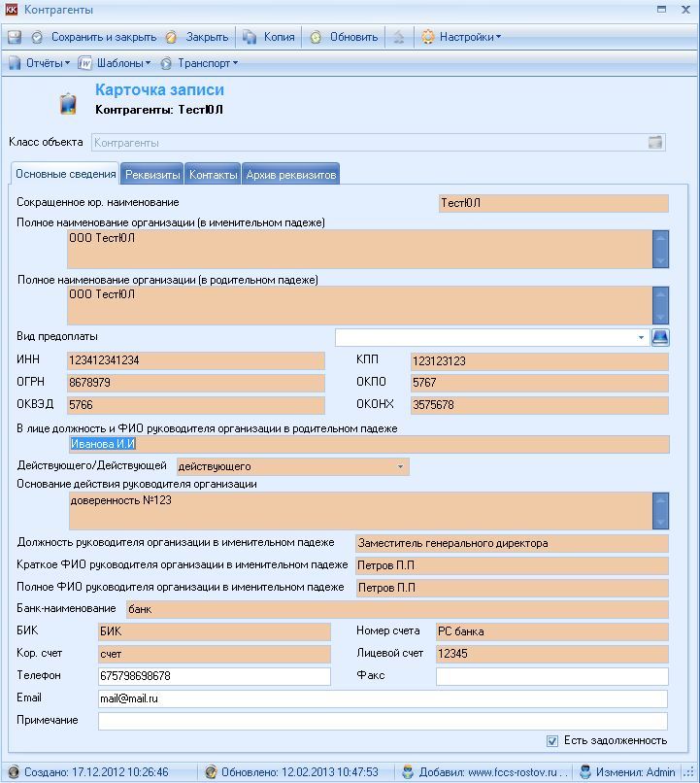Screen dimensions: 700x783
Task: Click Создано status bar icon
Action: point(14,772)
